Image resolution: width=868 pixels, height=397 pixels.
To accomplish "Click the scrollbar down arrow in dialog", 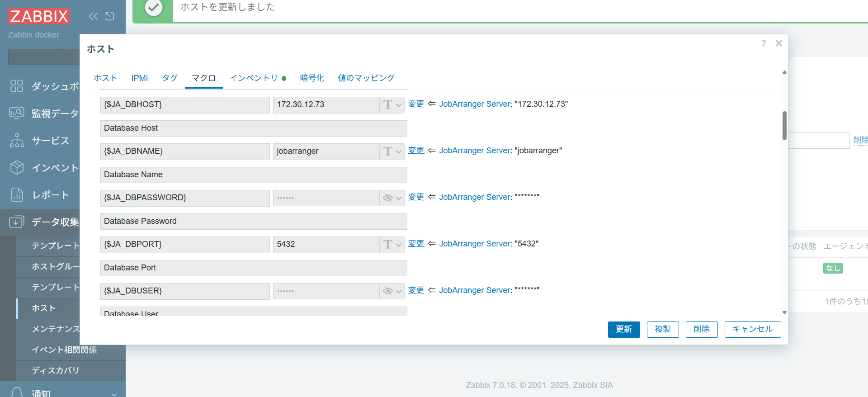I will pos(784,312).
